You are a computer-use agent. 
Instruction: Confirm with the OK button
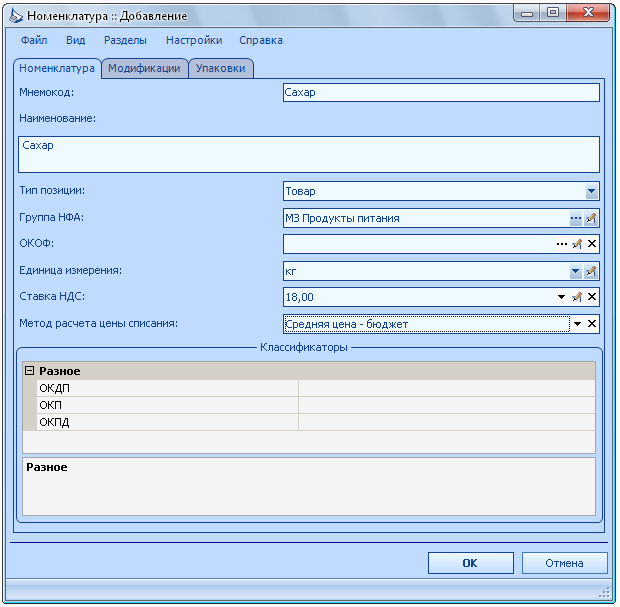click(471, 563)
